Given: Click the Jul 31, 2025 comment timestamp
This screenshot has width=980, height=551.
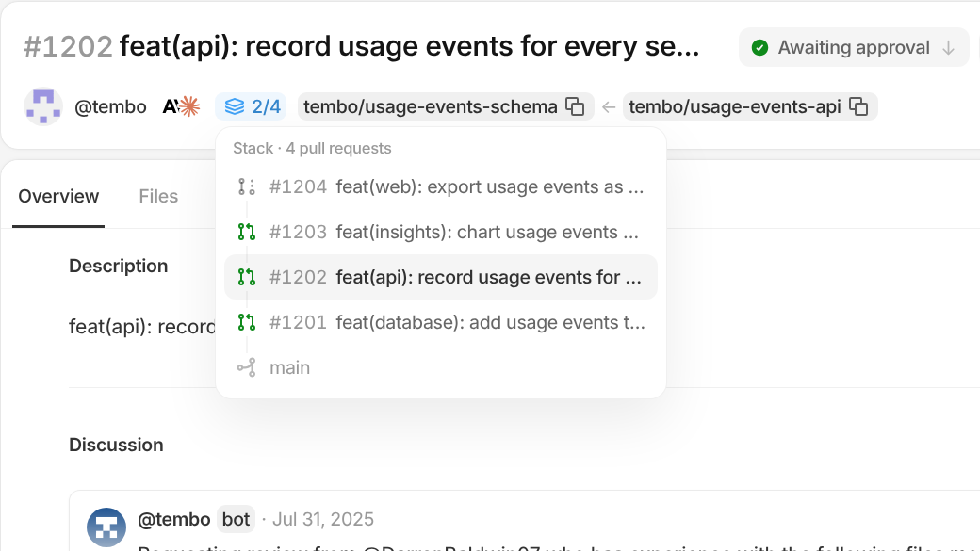Looking at the screenshot, I should 323,519.
